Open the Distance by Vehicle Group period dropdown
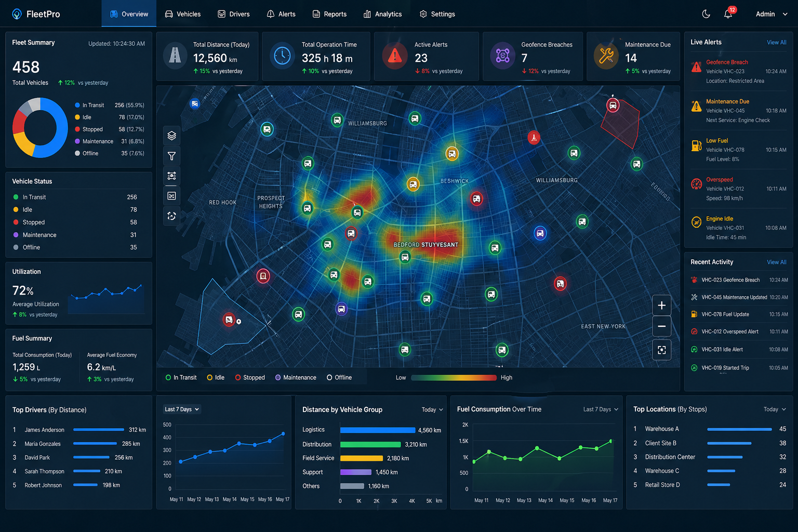Image resolution: width=798 pixels, height=532 pixels. (x=432, y=409)
